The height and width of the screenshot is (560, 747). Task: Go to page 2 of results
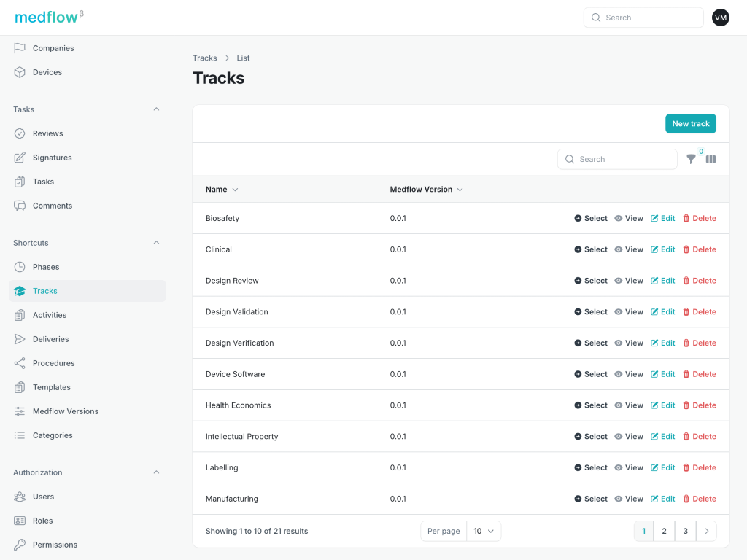pos(664,531)
